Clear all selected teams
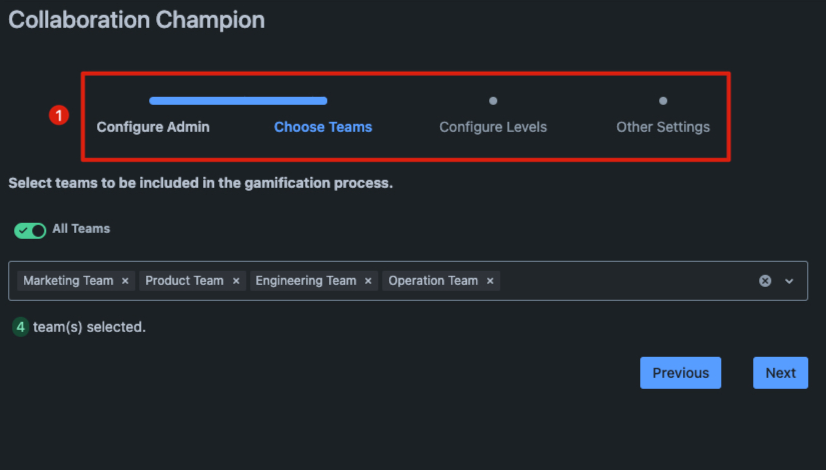826x470 pixels. 765,281
